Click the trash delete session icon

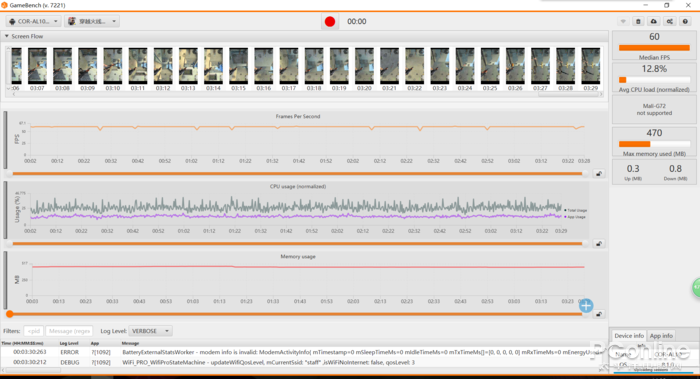coord(638,21)
